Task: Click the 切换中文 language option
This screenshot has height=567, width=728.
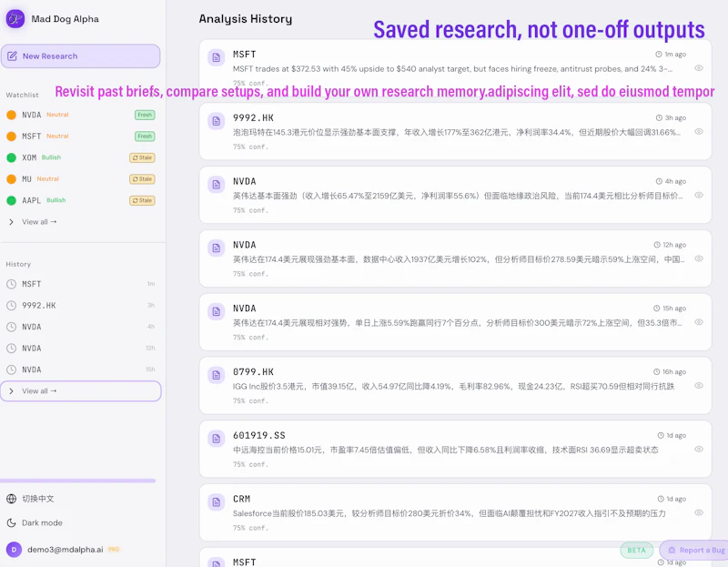Action: click(x=38, y=498)
